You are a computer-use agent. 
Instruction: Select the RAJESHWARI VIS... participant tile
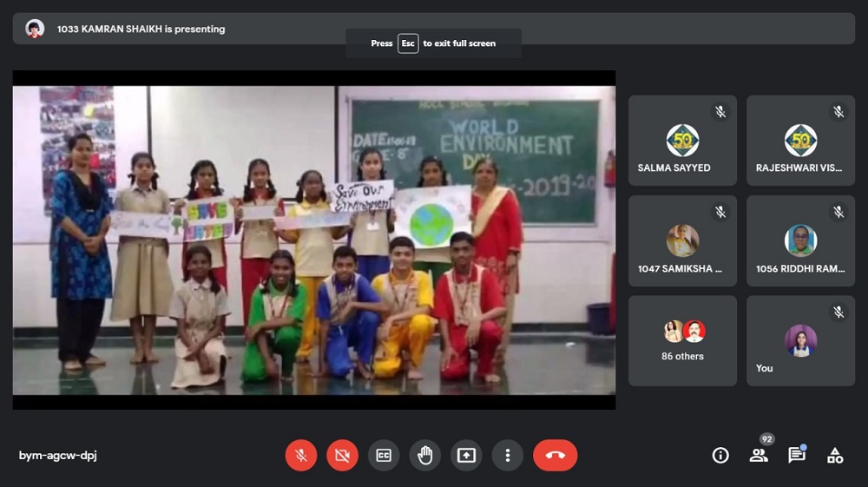[x=800, y=140]
